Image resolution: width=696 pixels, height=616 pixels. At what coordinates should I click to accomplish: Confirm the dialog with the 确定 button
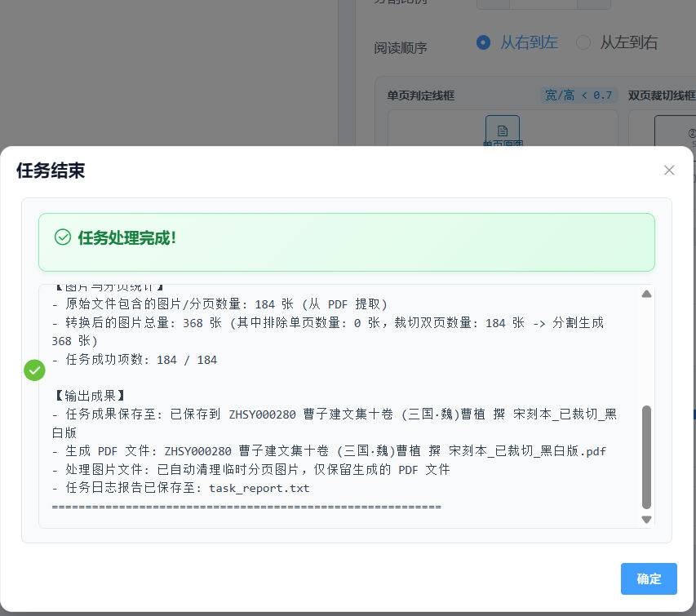click(x=649, y=578)
